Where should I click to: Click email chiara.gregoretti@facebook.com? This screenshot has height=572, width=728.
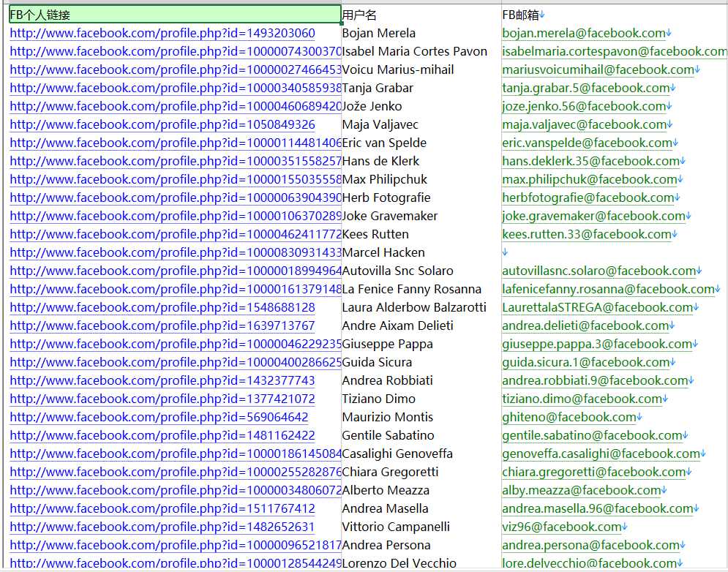point(594,472)
